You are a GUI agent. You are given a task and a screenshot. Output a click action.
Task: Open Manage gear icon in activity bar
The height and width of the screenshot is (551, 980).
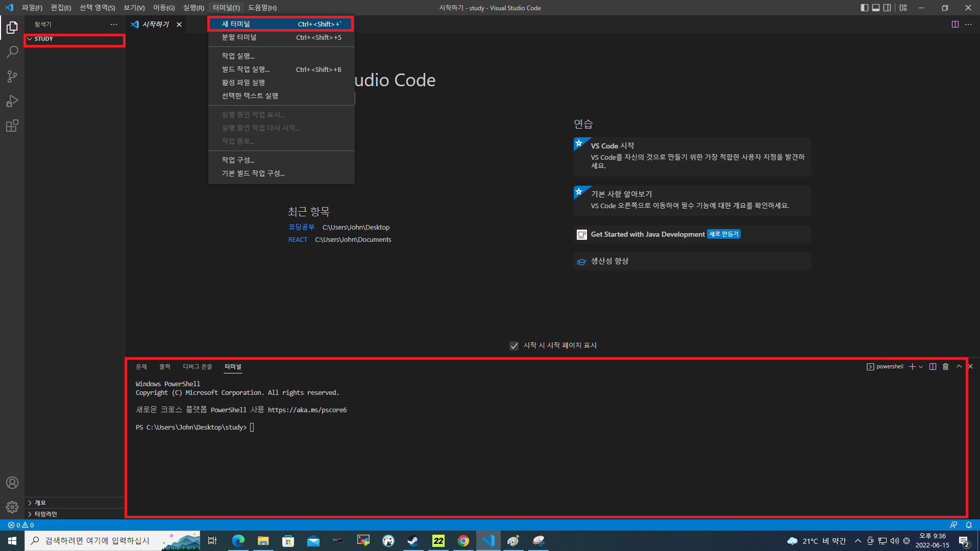pos(12,507)
